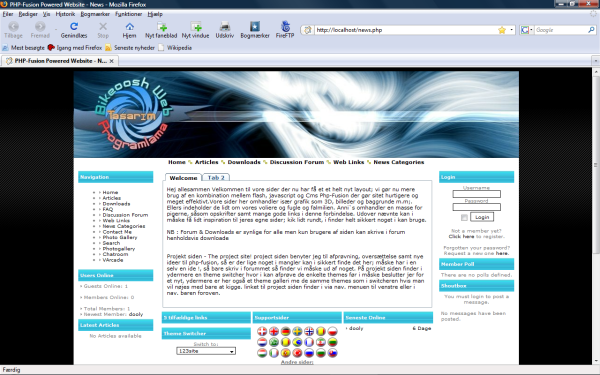Screen dimensions: 600x375
Task: Expand the Theme Switcher dropdown showing 123site
Action: click(206, 351)
